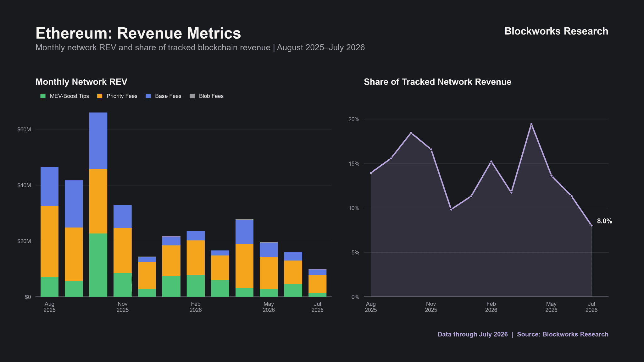Click "Feb 2026" axis label under the line chart
644x362 pixels.
coord(491,307)
